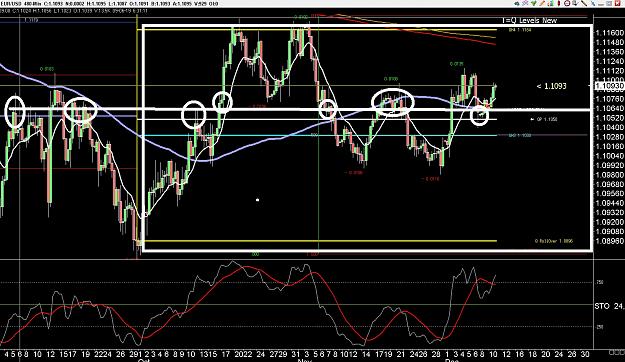Click the red marker icon in toolbar
The image size is (625, 362).
coord(559,3)
